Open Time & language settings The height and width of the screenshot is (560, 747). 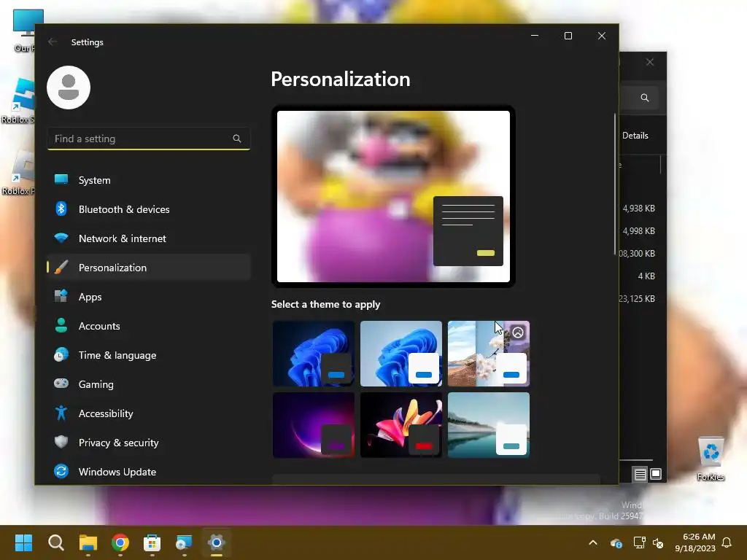pyautogui.click(x=149, y=355)
